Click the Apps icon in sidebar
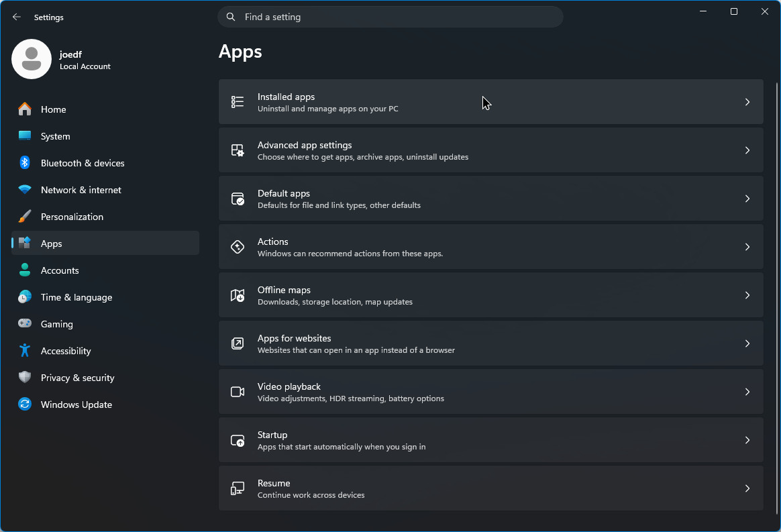 click(25, 243)
